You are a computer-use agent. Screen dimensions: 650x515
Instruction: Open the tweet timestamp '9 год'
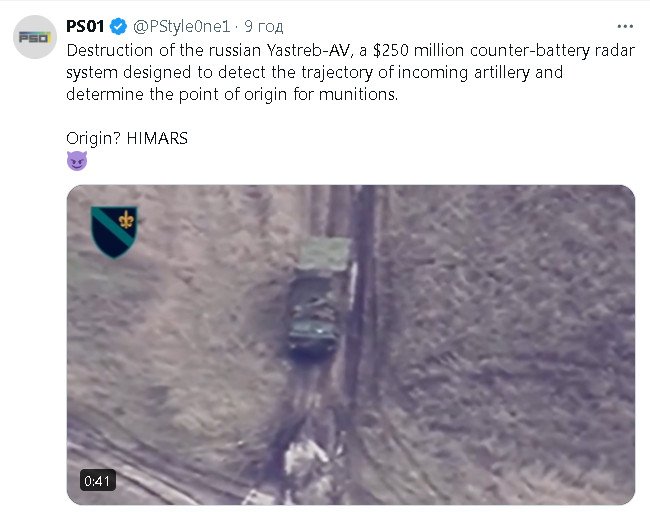pos(264,27)
